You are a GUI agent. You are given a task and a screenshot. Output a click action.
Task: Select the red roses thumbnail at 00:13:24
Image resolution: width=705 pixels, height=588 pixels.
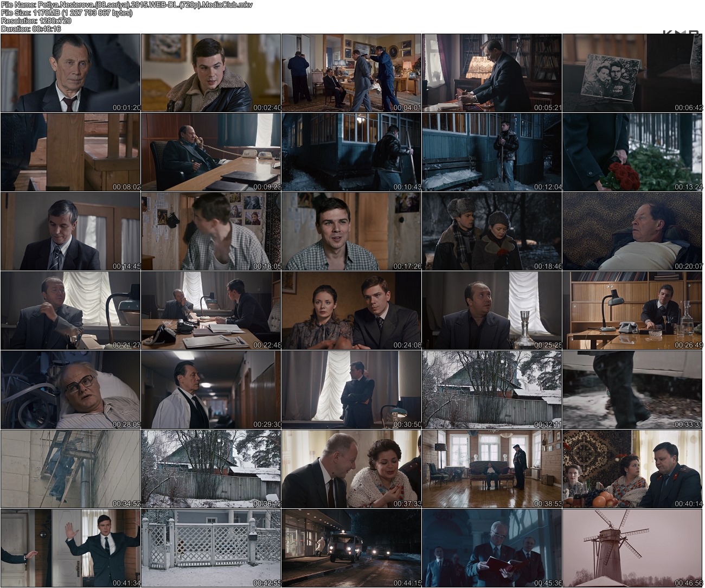coord(632,152)
